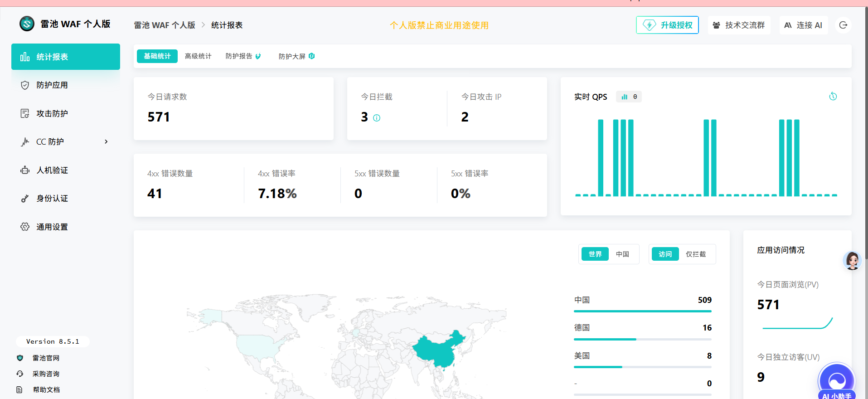868x399 pixels.
Task: Select the 中国 map toggle
Action: point(622,254)
